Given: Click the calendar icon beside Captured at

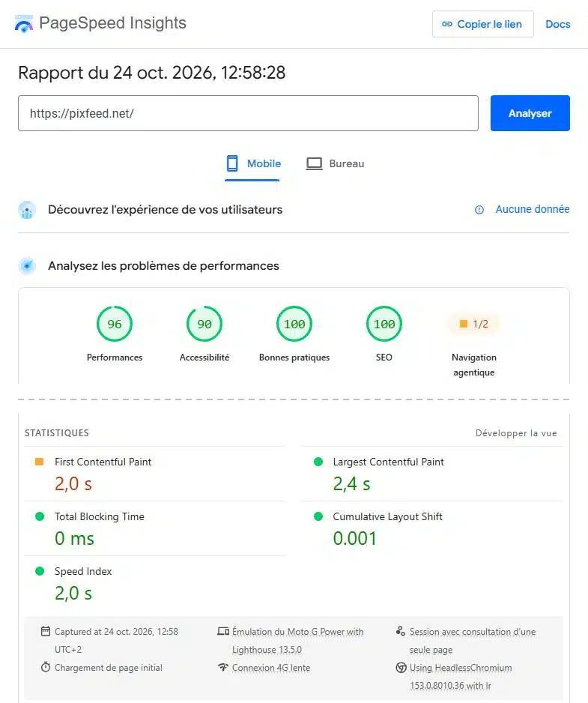Looking at the screenshot, I should (45, 631).
